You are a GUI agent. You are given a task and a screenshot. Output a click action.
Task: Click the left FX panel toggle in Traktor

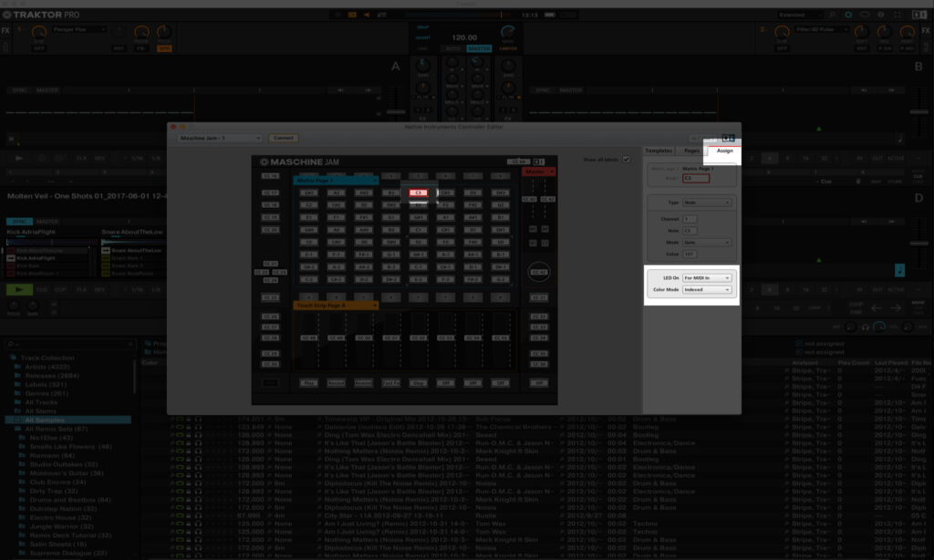[x=5, y=30]
